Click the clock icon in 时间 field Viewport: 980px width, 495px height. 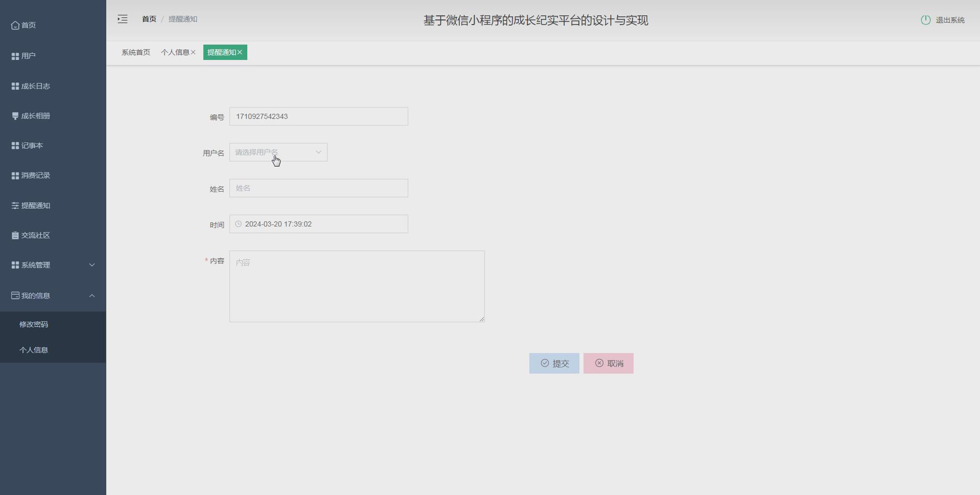click(x=238, y=223)
